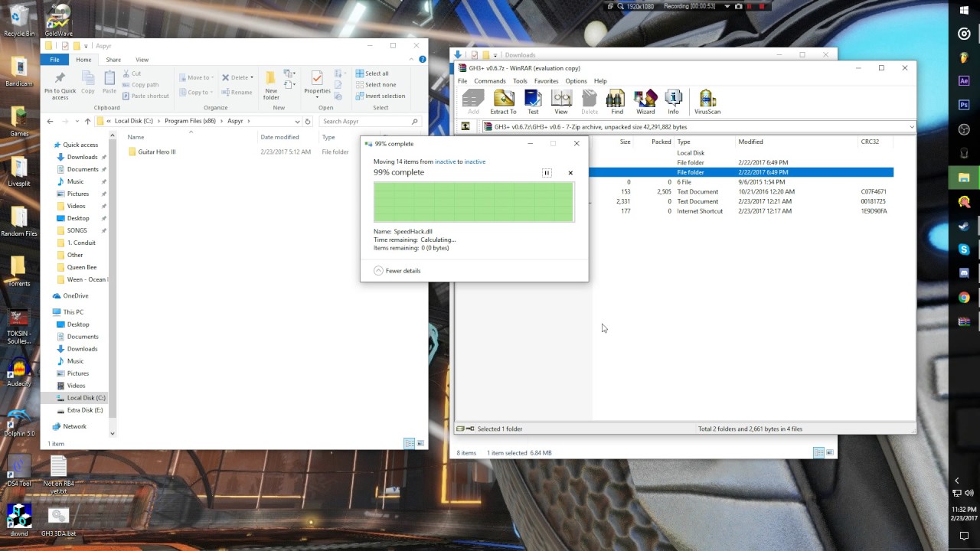Open Properties in Explorer ribbon
The image size is (980, 551).
click(x=317, y=83)
